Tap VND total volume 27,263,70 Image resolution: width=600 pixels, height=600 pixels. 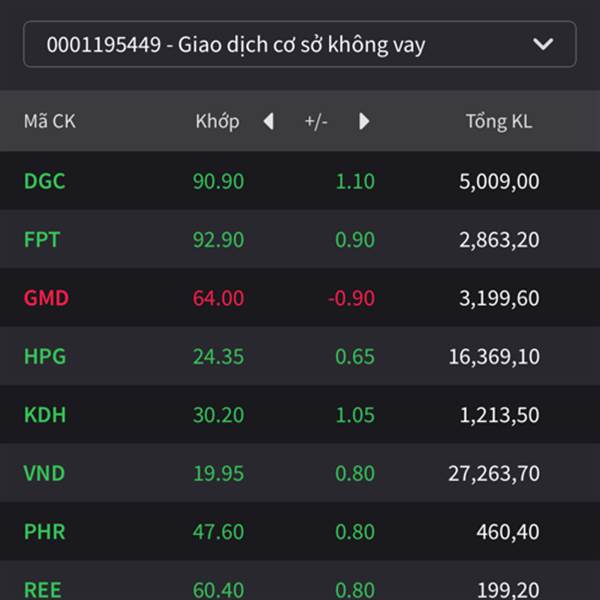[494, 473]
